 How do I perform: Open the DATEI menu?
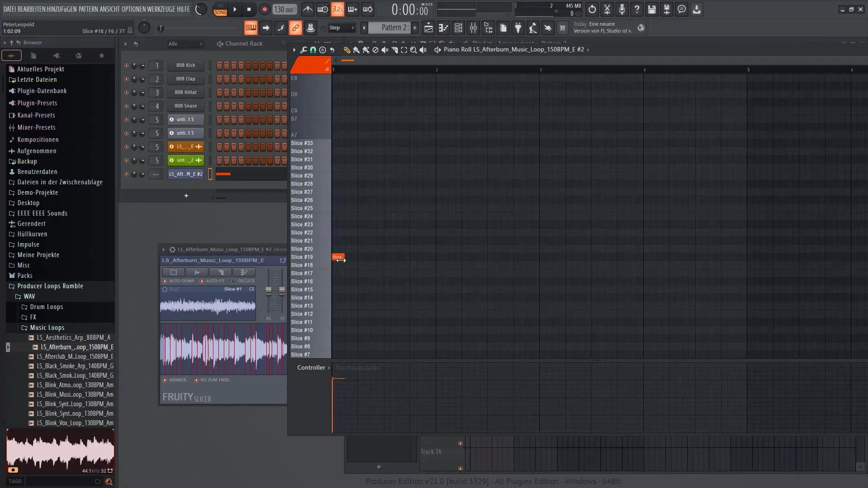click(9, 9)
